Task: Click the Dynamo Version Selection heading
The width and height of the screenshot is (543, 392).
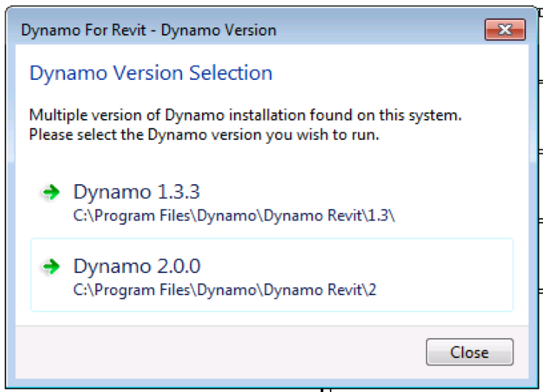Action: point(150,72)
